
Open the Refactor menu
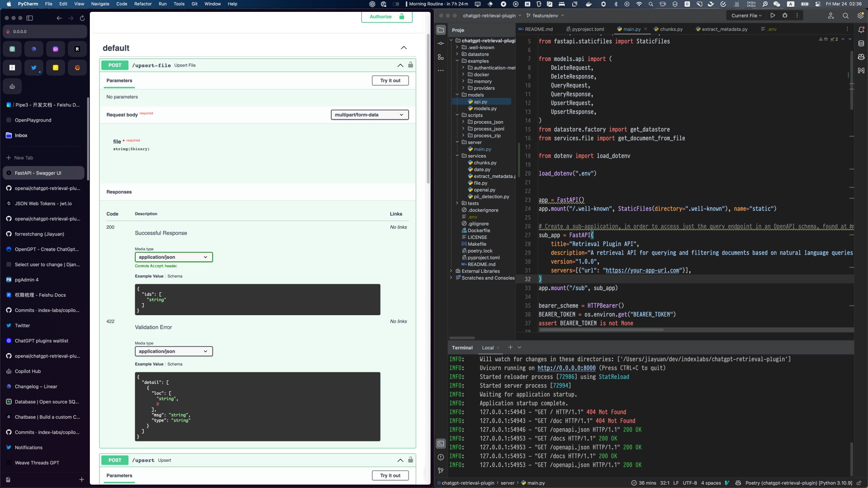[143, 4]
